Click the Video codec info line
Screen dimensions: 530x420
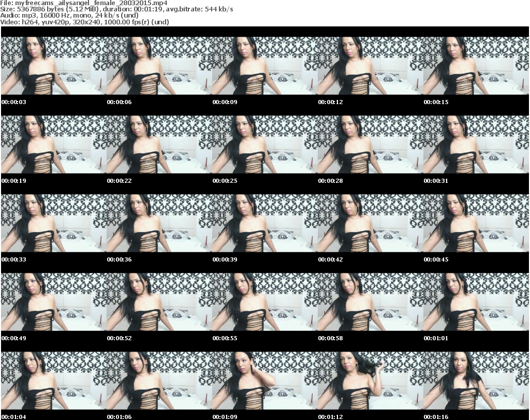[84, 22]
